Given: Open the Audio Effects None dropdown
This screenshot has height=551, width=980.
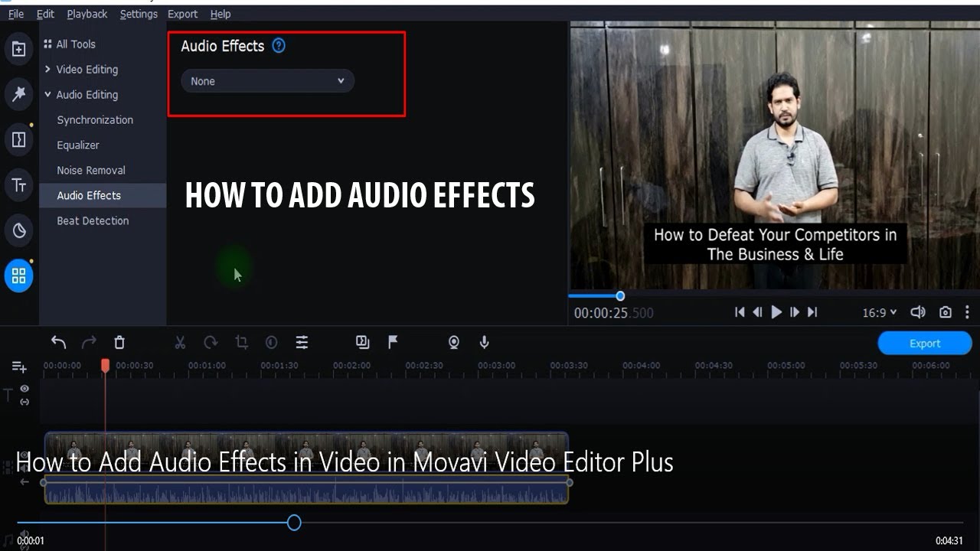Looking at the screenshot, I should tap(267, 81).
